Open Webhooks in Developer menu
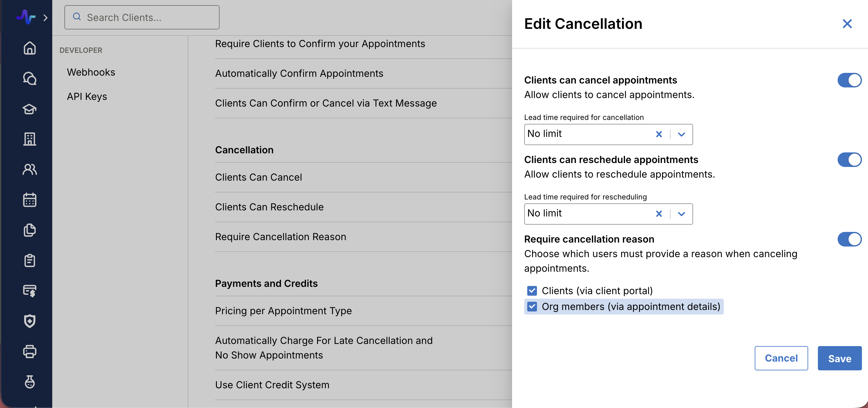 (x=91, y=72)
